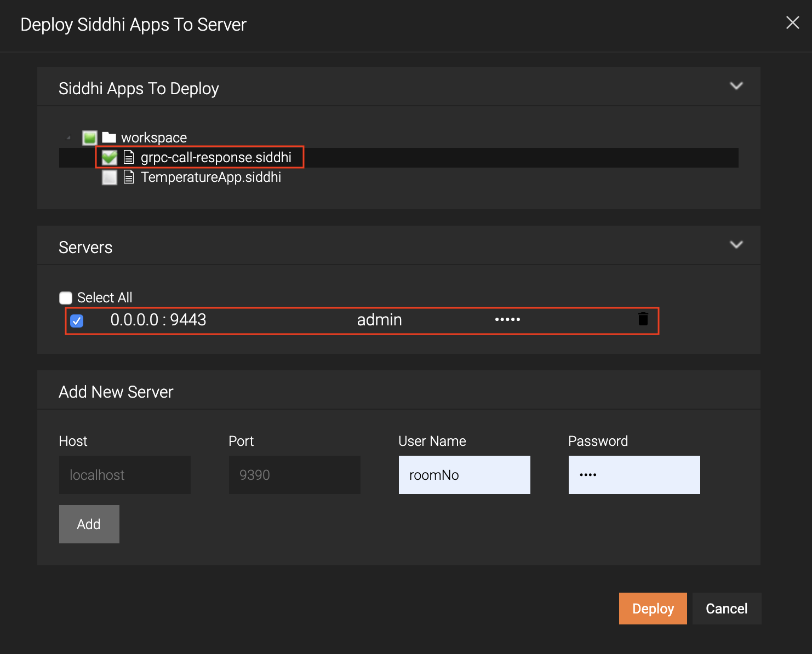Enable the Select All servers checkbox
Viewport: 812px width, 654px height.
66,298
